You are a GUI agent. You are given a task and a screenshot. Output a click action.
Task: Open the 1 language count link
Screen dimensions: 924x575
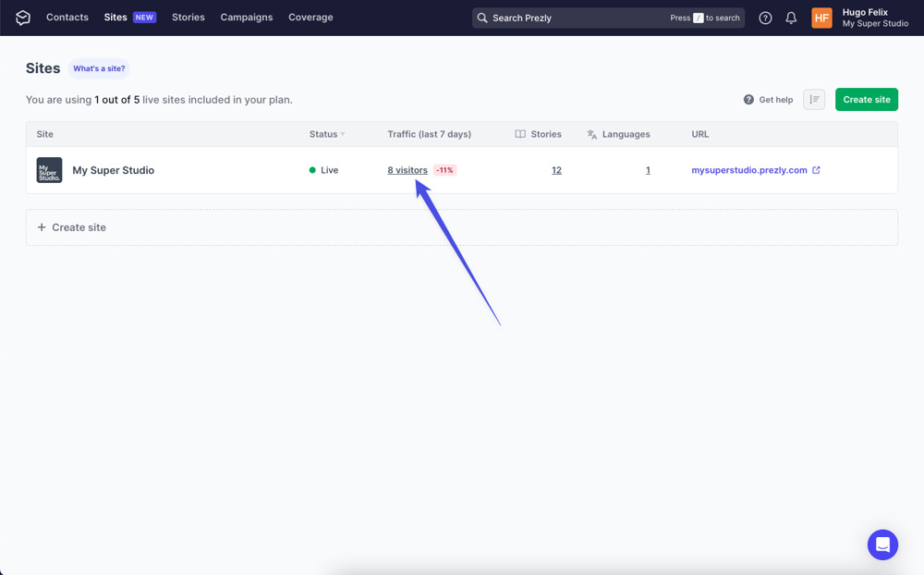[648, 170]
